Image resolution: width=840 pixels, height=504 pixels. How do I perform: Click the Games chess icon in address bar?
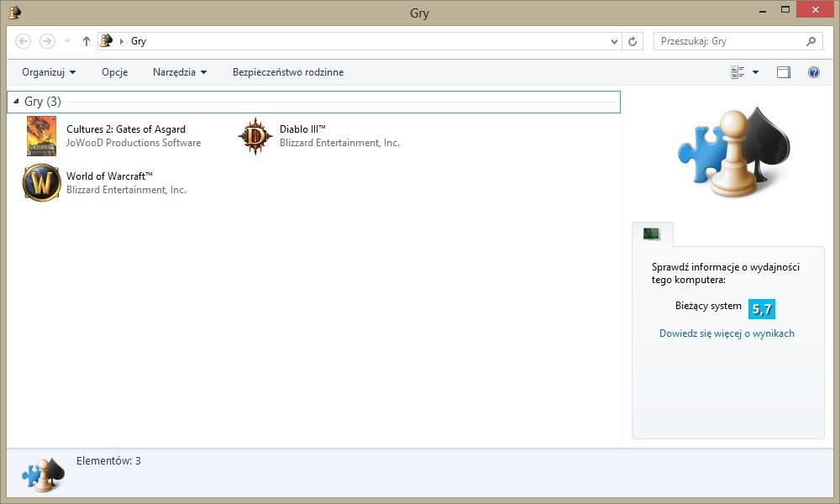(x=107, y=40)
